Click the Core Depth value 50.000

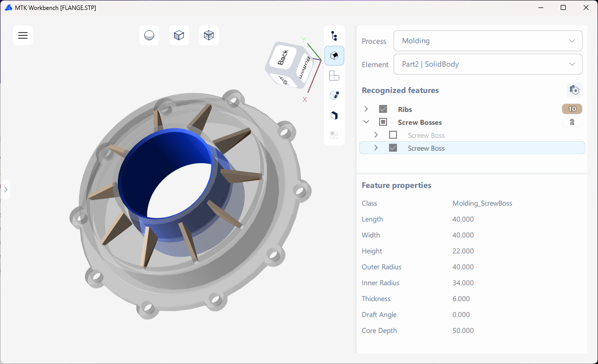[463, 331]
